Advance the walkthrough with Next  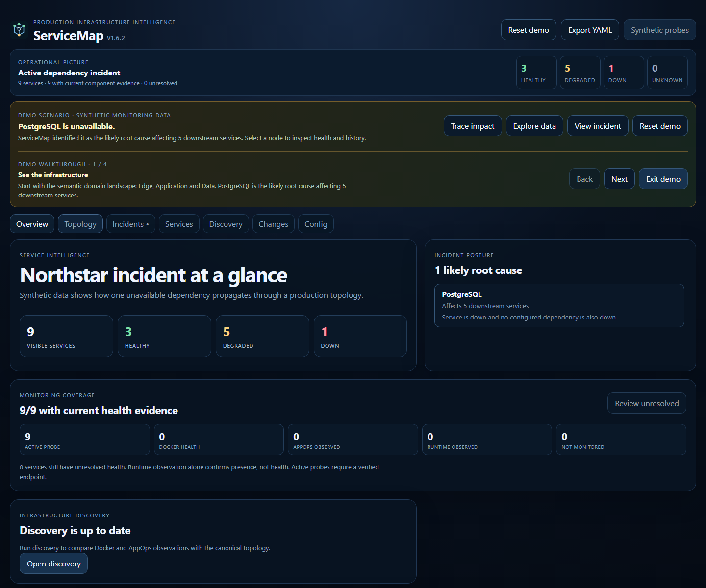tap(619, 179)
